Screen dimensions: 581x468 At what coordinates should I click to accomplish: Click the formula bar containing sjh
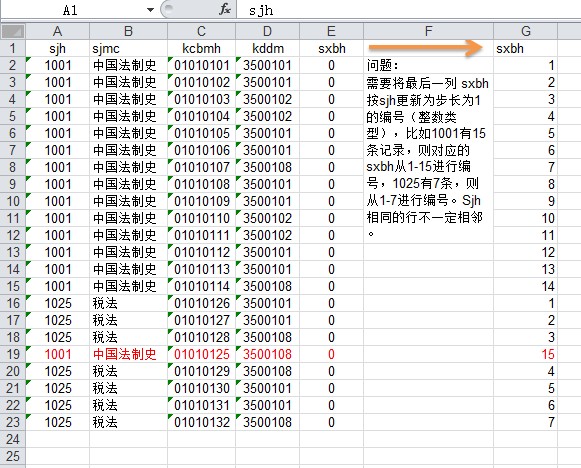point(409,10)
